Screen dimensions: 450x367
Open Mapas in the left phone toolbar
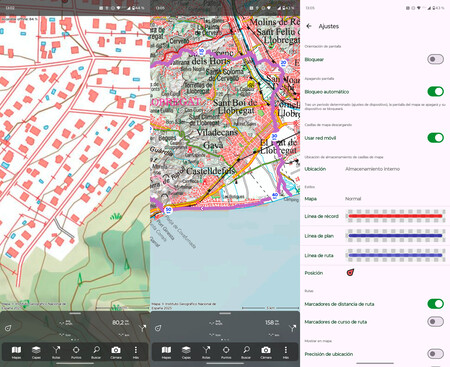click(x=16, y=352)
